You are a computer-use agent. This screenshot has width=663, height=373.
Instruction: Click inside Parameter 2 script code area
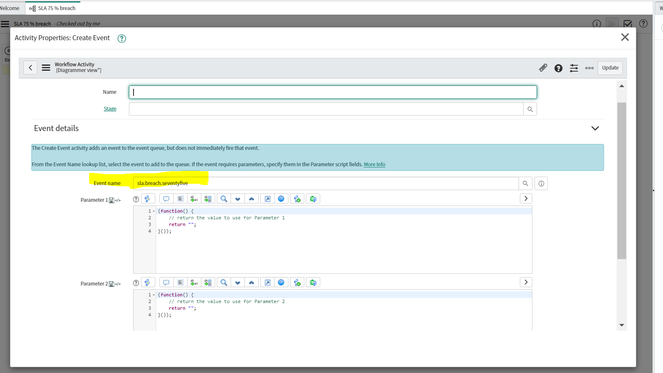pos(343,310)
